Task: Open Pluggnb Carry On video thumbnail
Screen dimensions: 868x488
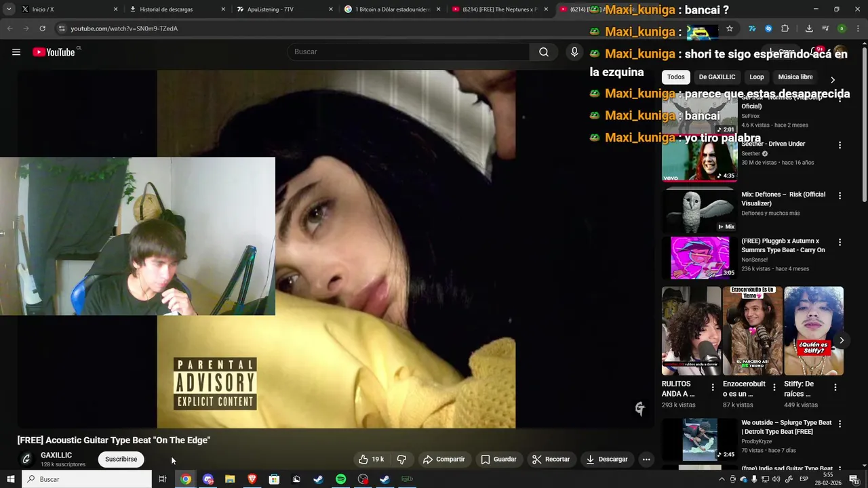Action: point(699,258)
